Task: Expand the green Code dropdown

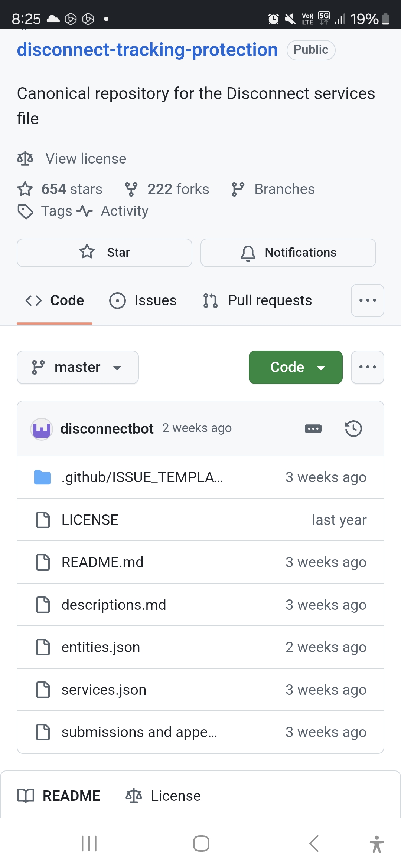Action: click(x=296, y=367)
